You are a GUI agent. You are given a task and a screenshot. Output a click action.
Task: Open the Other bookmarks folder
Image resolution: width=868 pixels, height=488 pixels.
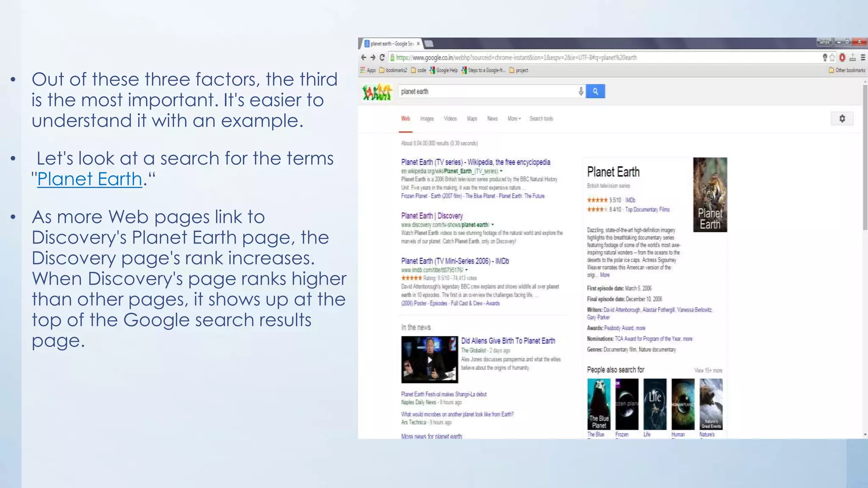click(847, 70)
